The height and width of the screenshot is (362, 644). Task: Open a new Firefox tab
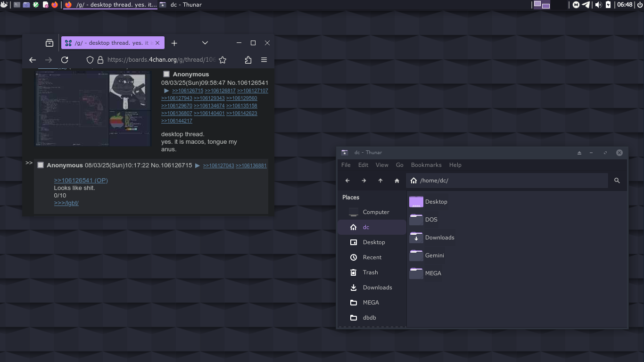tap(174, 43)
